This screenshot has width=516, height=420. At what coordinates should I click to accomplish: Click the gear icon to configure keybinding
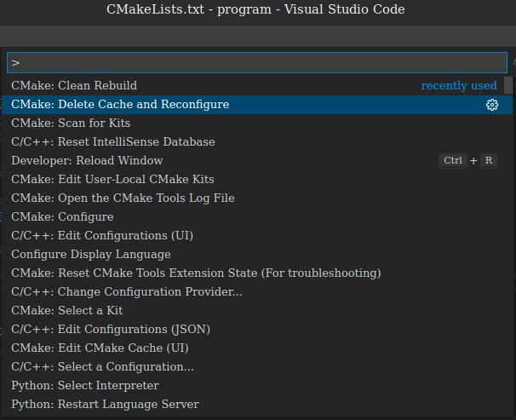492,105
